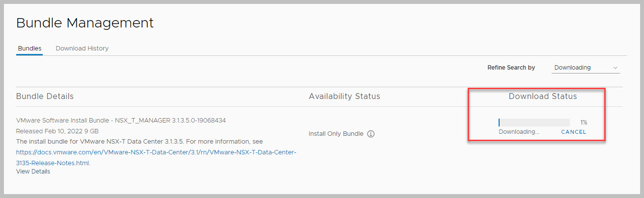Open the Downloading filter dropdown

(x=585, y=68)
